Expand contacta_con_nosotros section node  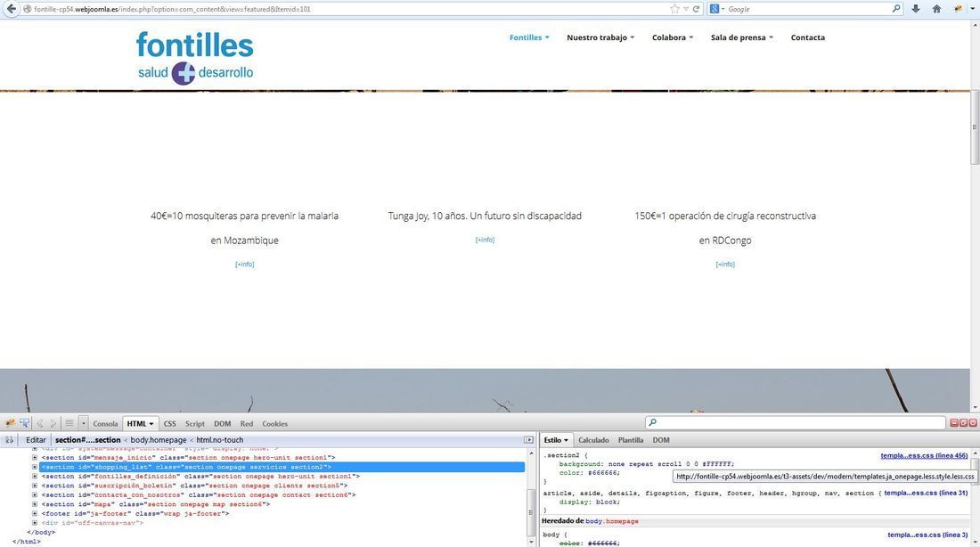pos(35,495)
